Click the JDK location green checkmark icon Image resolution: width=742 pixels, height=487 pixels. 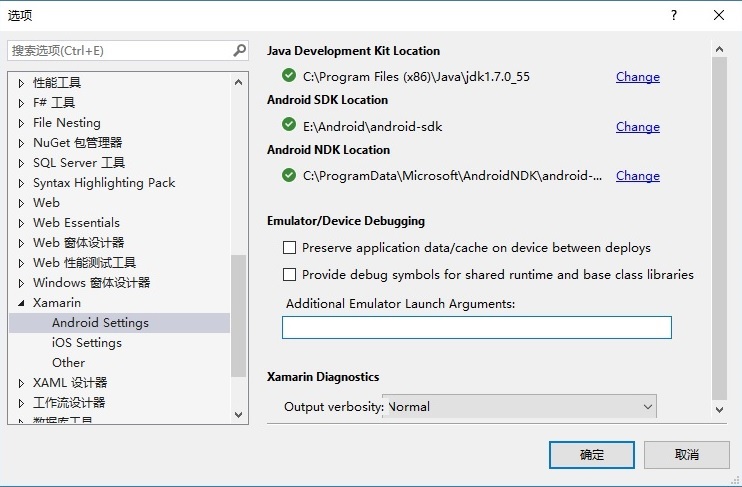[x=289, y=76]
